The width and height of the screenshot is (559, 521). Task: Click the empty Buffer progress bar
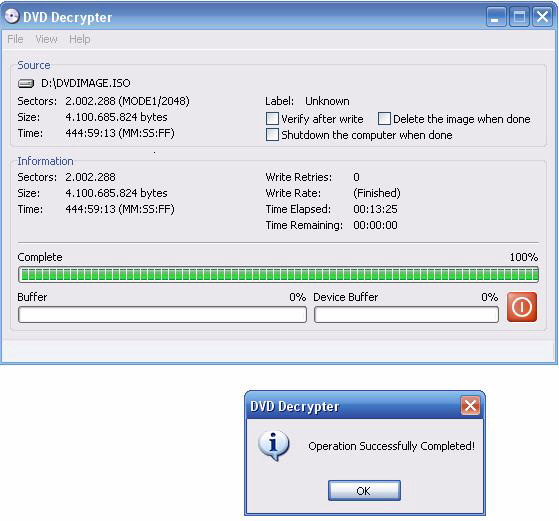162,315
